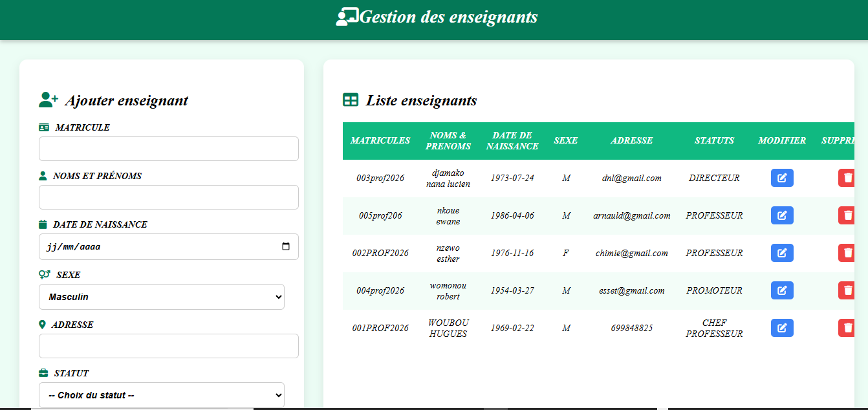Click the Adresse text field

click(169, 346)
